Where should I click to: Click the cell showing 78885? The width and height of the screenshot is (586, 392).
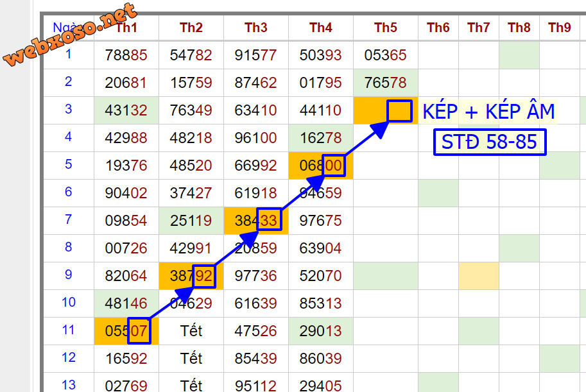(126, 55)
